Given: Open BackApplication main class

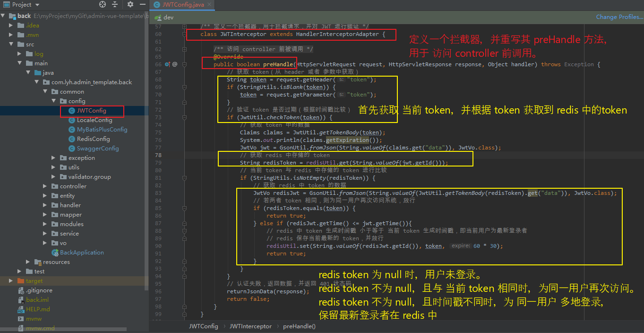Looking at the screenshot, I should tap(82, 252).
